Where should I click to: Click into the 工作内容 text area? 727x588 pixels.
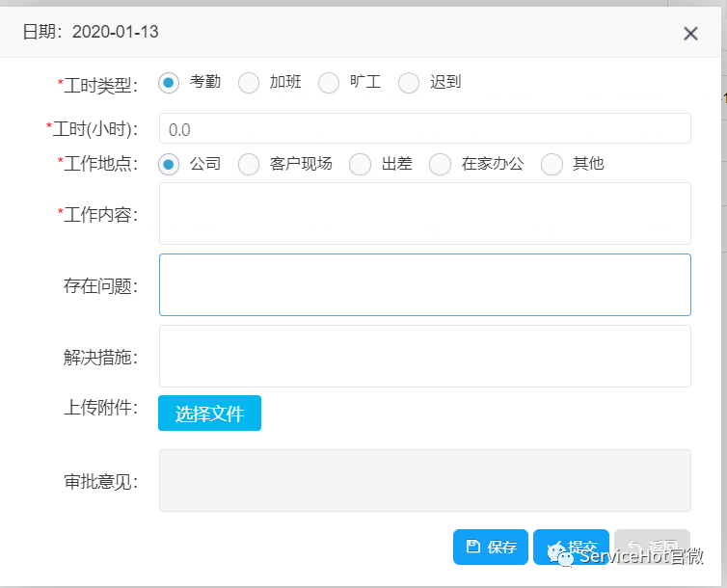pyautogui.click(x=424, y=213)
